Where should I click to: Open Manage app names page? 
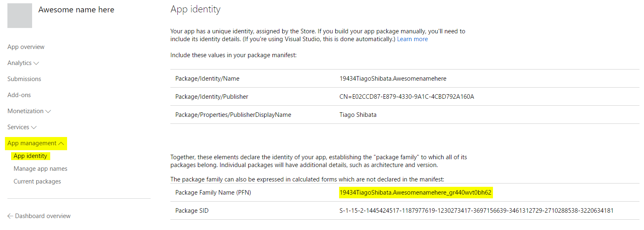[40, 169]
